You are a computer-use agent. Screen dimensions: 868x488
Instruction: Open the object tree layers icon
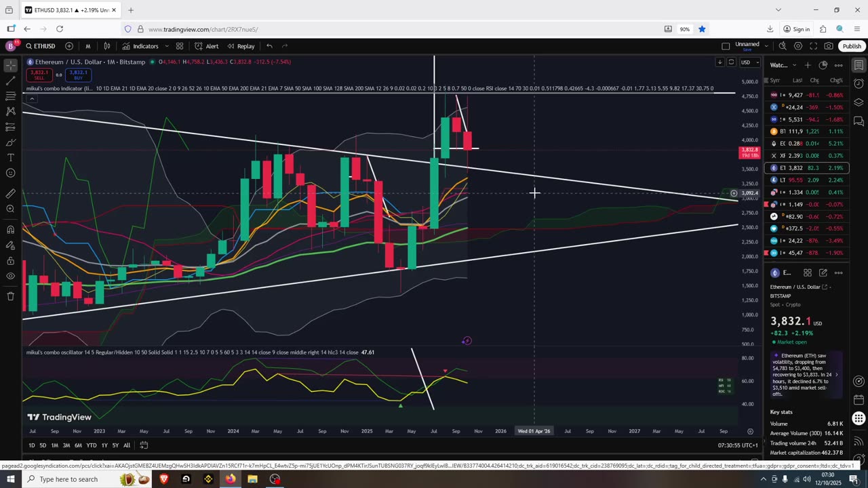coord(859,103)
